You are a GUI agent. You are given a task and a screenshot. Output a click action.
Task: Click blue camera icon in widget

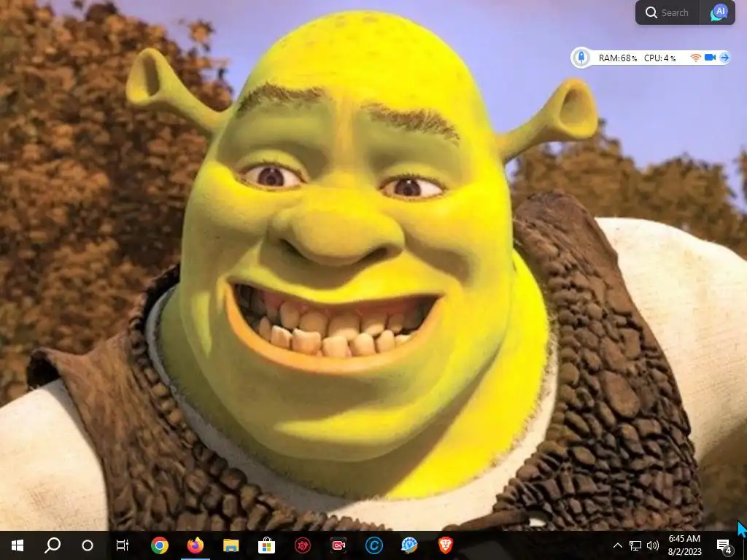[x=711, y=58]
